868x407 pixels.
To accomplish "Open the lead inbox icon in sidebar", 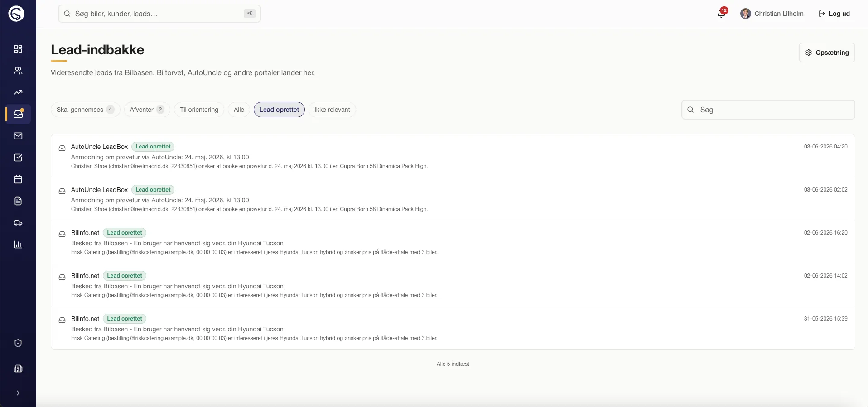I will (x=18, y=114).
